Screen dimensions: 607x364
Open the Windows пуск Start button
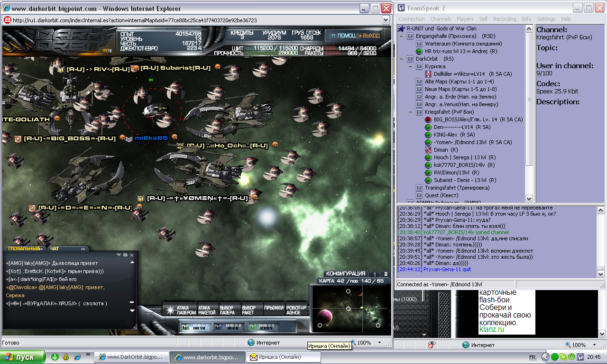[23, 357]
